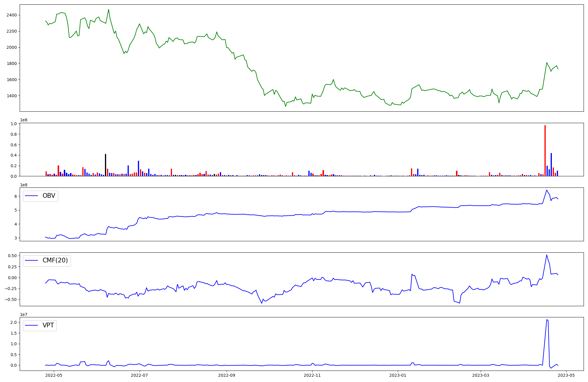The width and height of the screenshot is (588, 382).
Task: Select the 2022-07 x-axis date label
Action: [139, 375]
